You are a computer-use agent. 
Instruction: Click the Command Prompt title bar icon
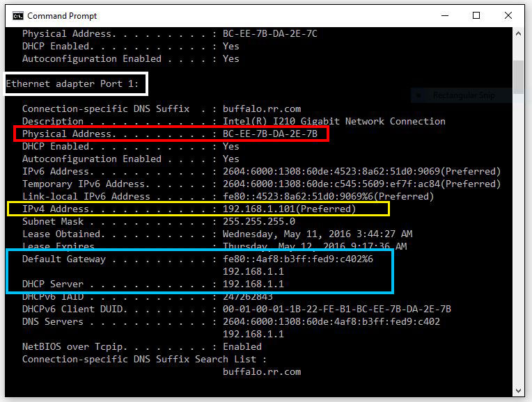point(17,15)
